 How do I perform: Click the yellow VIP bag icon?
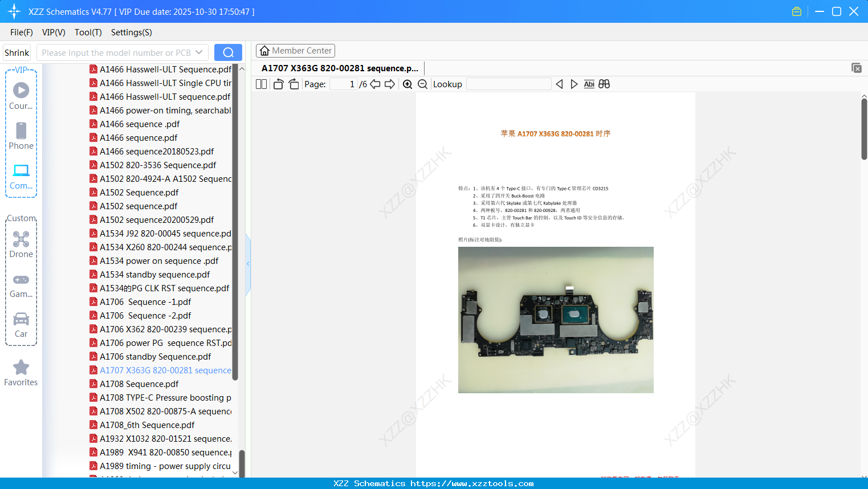[x=797, y=11]
